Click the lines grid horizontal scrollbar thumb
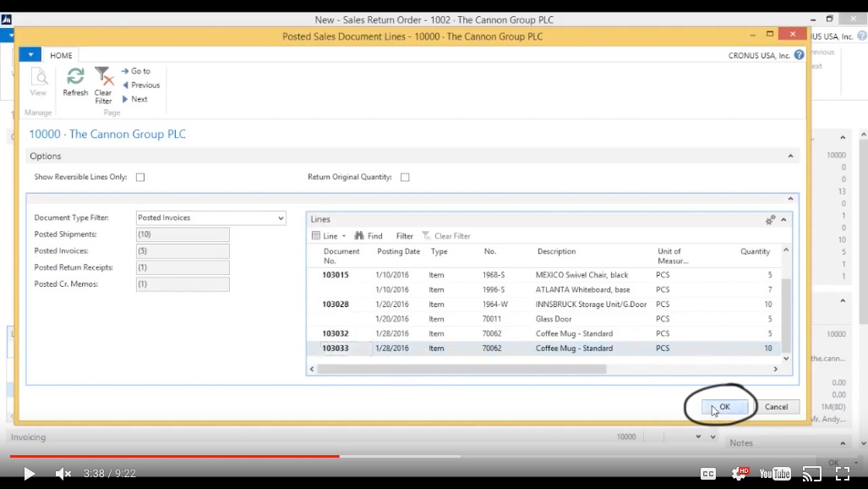The image size is (868, 489). click(x=461, y=369)
